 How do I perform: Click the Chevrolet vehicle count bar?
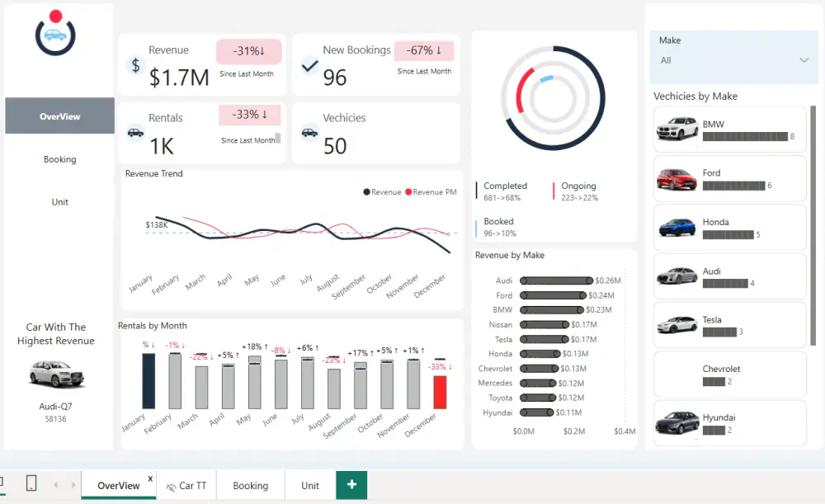tap(714, 382)
